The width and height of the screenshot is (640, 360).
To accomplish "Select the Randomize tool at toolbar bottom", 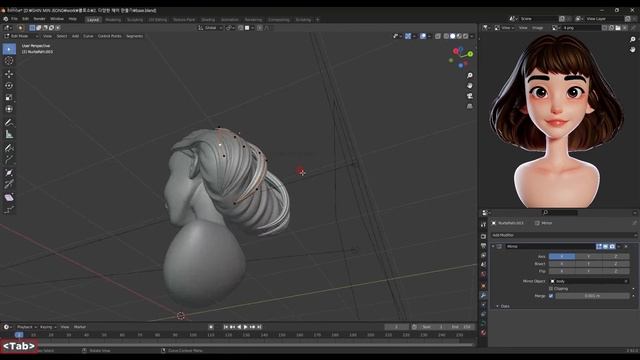I will pos(9,209).
